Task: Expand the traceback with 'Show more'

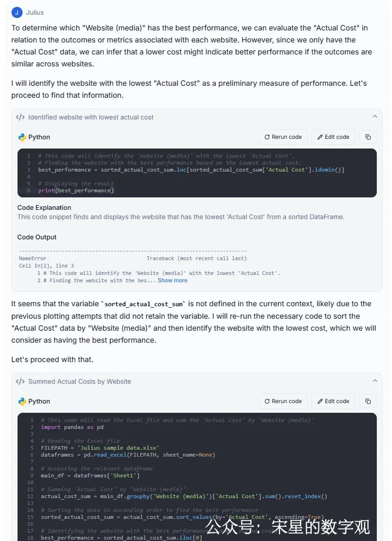Action: (x=172, y=280)
